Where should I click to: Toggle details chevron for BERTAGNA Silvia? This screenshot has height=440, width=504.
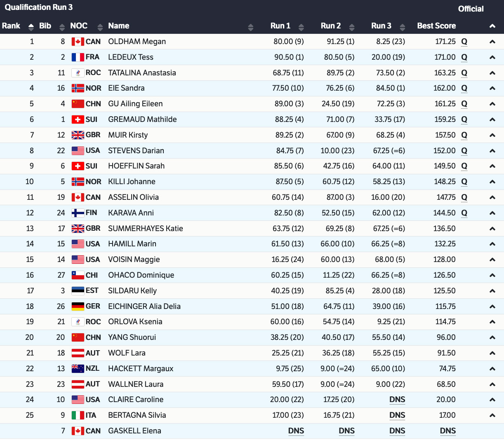492,415
